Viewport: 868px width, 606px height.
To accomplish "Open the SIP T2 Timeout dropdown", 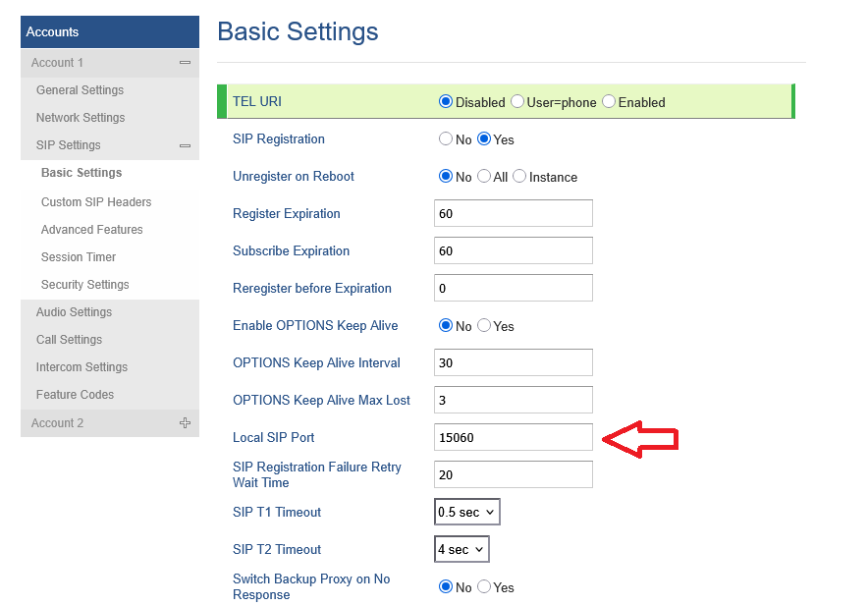I will (x=461, y=549).
